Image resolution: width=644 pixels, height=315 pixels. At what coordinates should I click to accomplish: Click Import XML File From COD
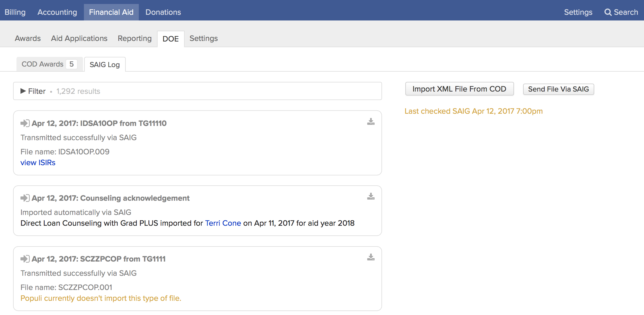[459, 89]
